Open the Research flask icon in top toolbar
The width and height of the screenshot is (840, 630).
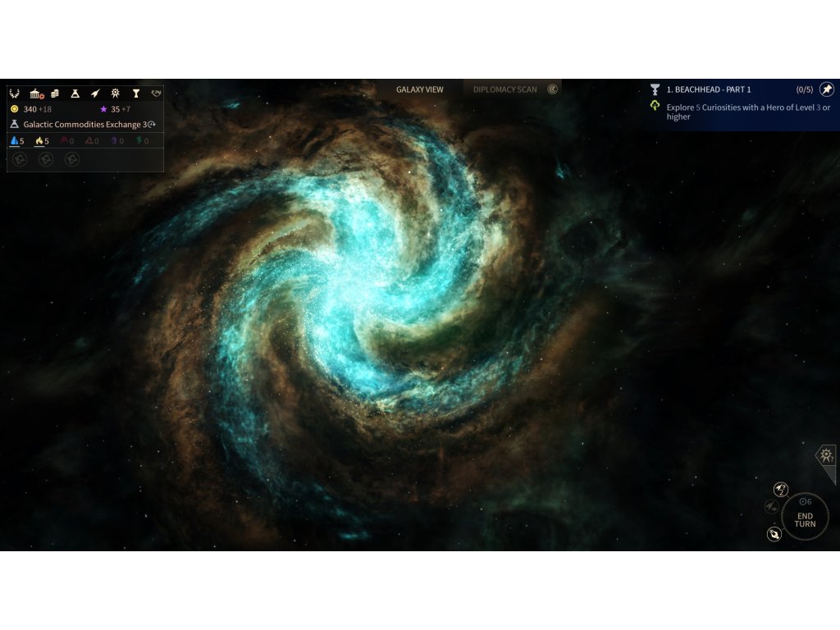(75, 94)
